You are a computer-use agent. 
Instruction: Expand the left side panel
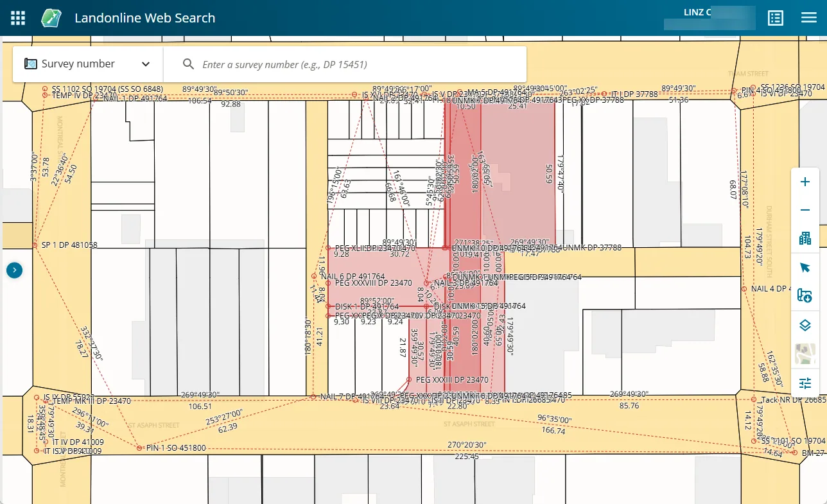[14, 270]
